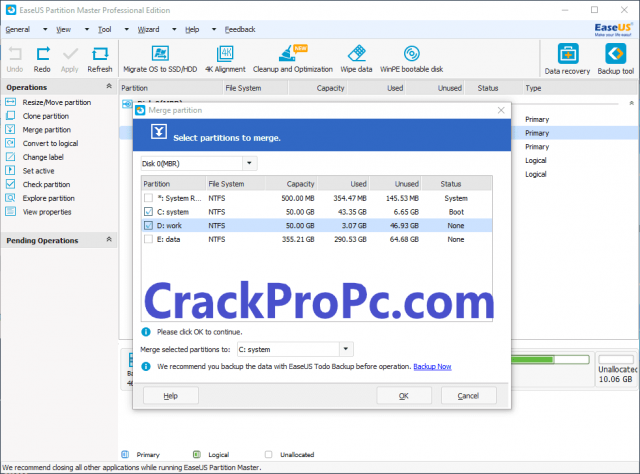Image resolution: width=640 pixels, height=474 pixels.
Task: Open the Tool menu
Action: (x=104, y=29)
